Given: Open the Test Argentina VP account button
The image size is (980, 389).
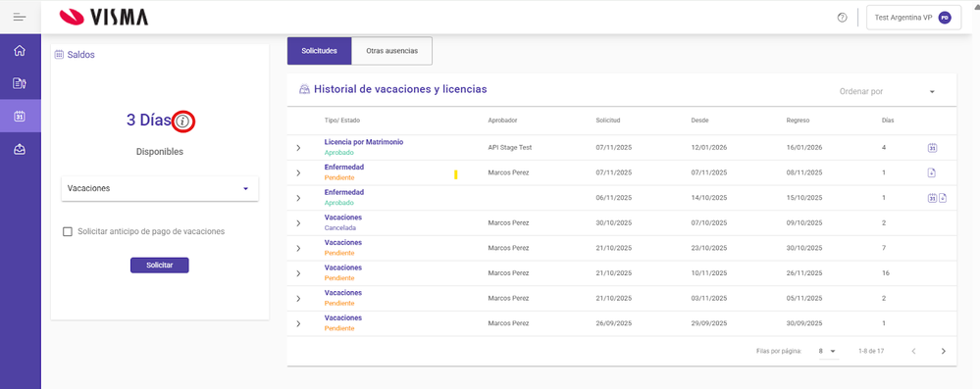Looking at the screenshot, I should coord(913,18).
